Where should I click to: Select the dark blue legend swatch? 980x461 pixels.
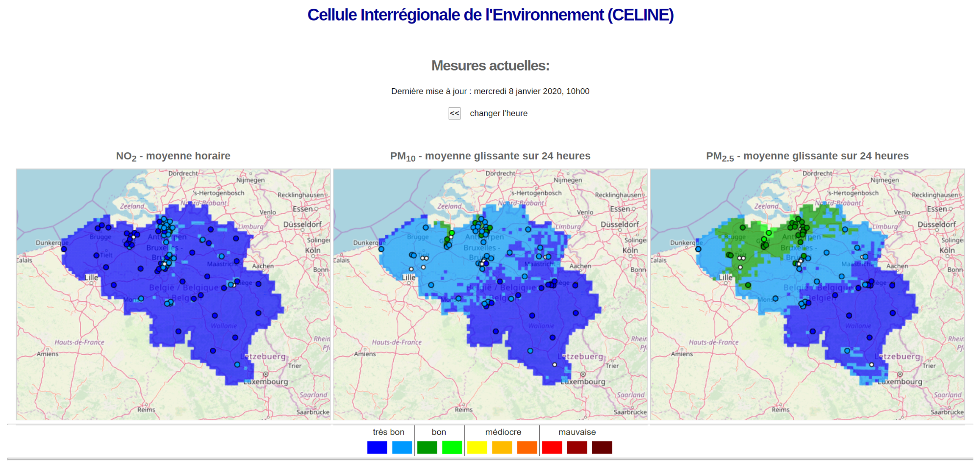point(377,447)
